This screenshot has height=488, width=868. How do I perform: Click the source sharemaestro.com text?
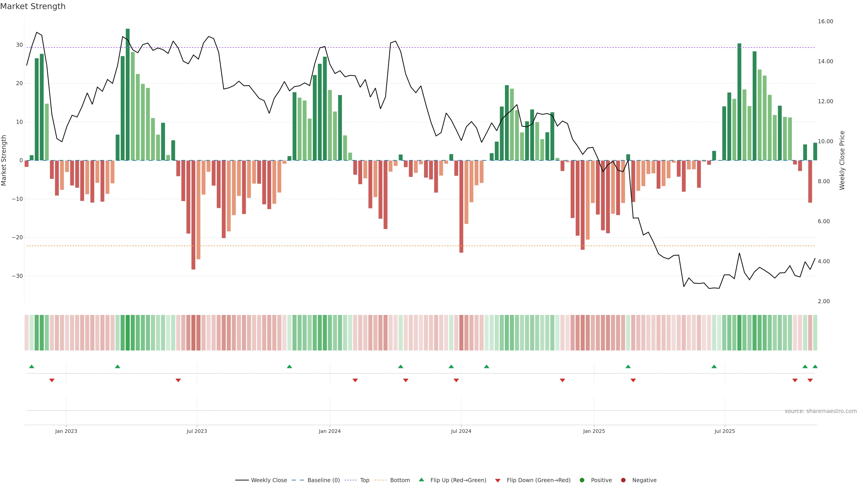pos(821,411)
